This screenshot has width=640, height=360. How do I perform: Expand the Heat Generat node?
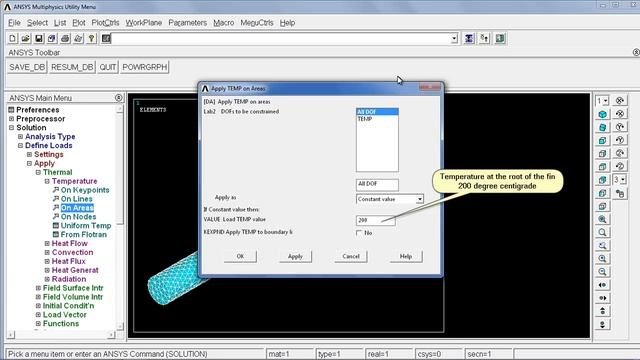click(47, 270)
